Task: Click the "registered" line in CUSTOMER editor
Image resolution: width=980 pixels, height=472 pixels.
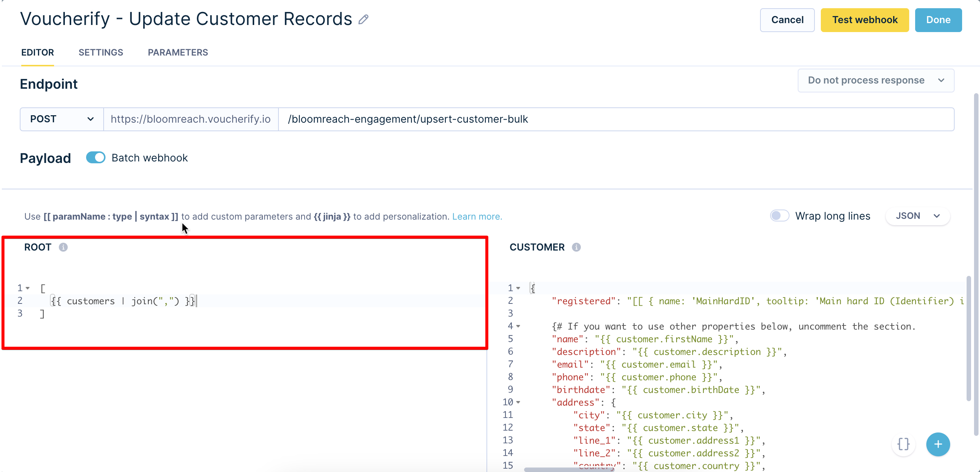Action: [757, 301]
